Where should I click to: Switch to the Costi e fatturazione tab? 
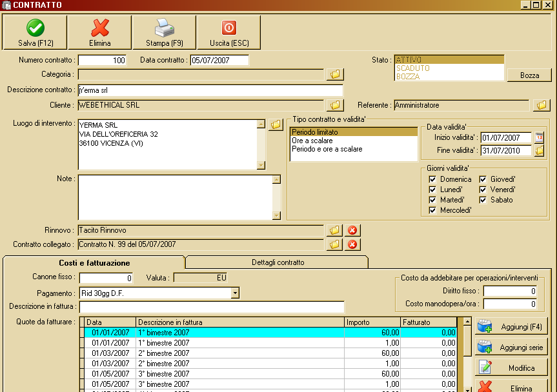(94, 263)
